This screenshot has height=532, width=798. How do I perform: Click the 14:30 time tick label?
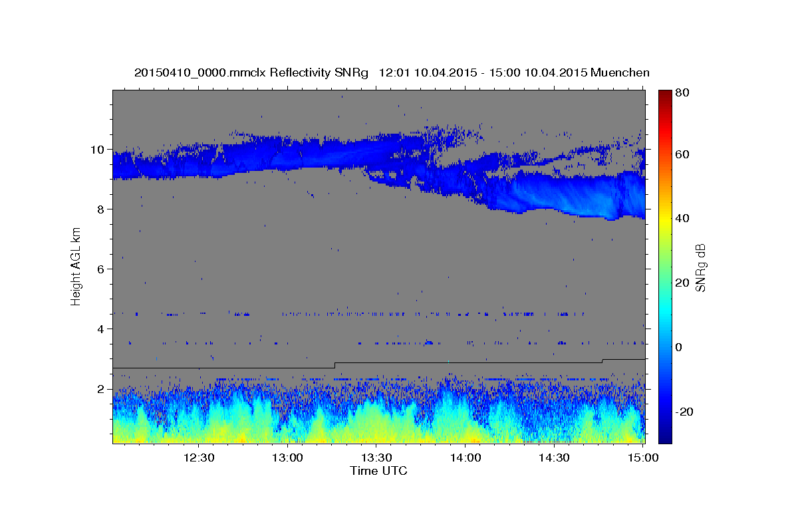553,458
